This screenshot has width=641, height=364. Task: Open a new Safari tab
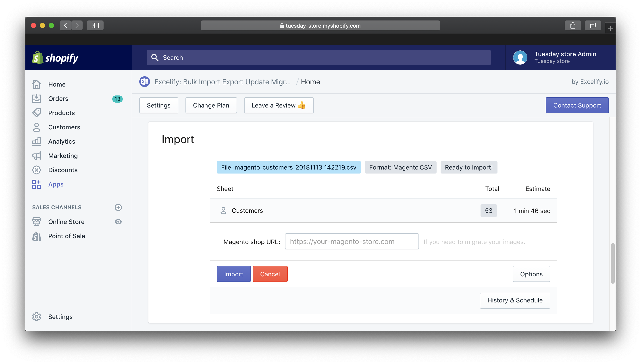[x=610, y=28]
